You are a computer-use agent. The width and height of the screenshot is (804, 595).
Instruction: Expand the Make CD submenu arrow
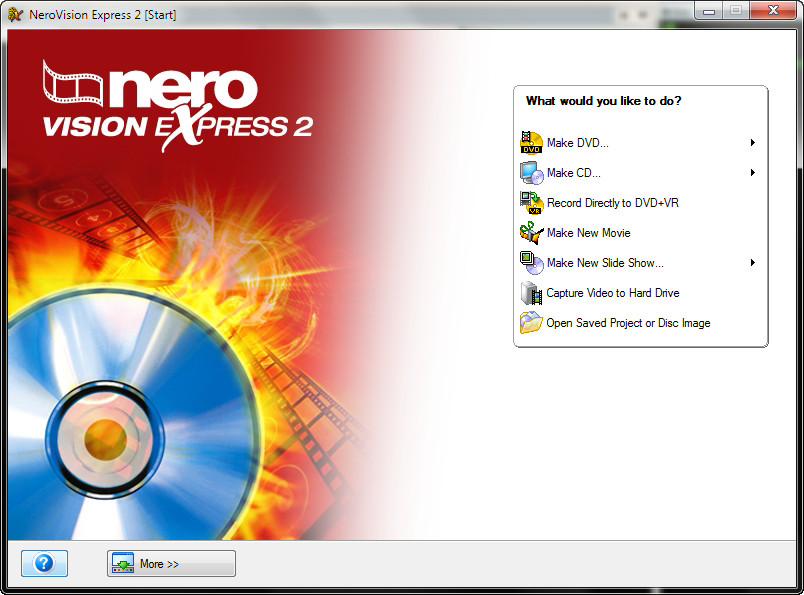[x=752, y=173]
